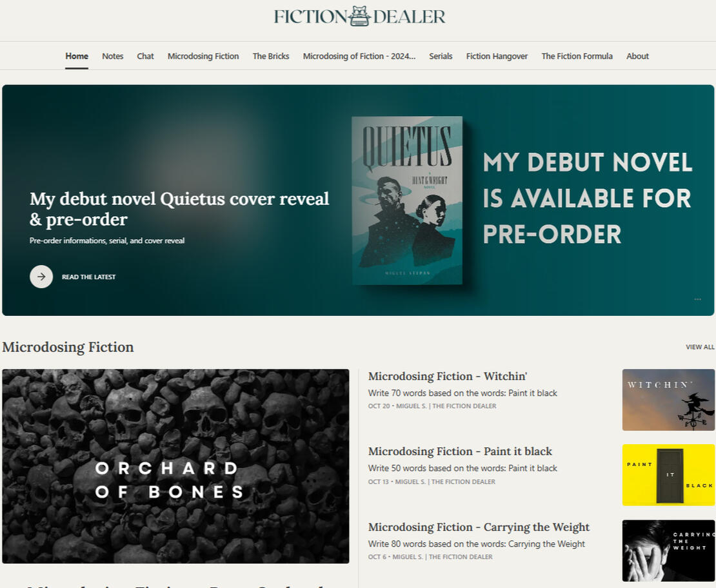716x588 pixels.
Task: Click View All for Microdosing Fiction
Action: [x=700, y=347]
